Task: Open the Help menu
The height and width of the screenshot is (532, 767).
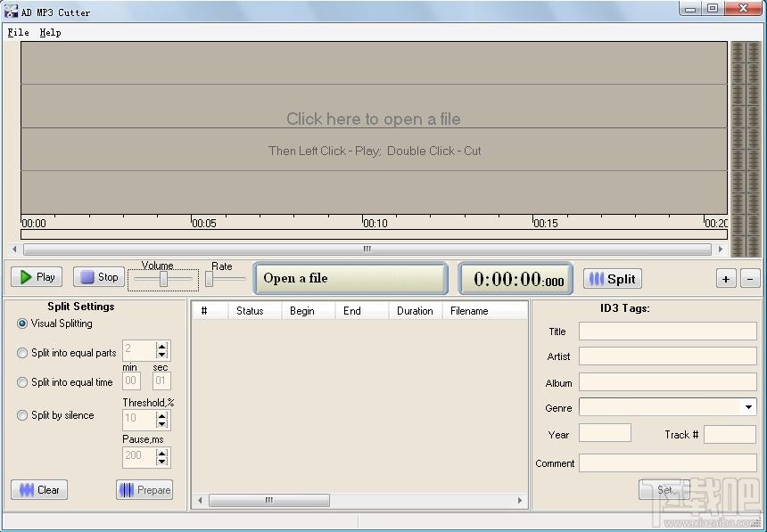Action: (50, 32)
